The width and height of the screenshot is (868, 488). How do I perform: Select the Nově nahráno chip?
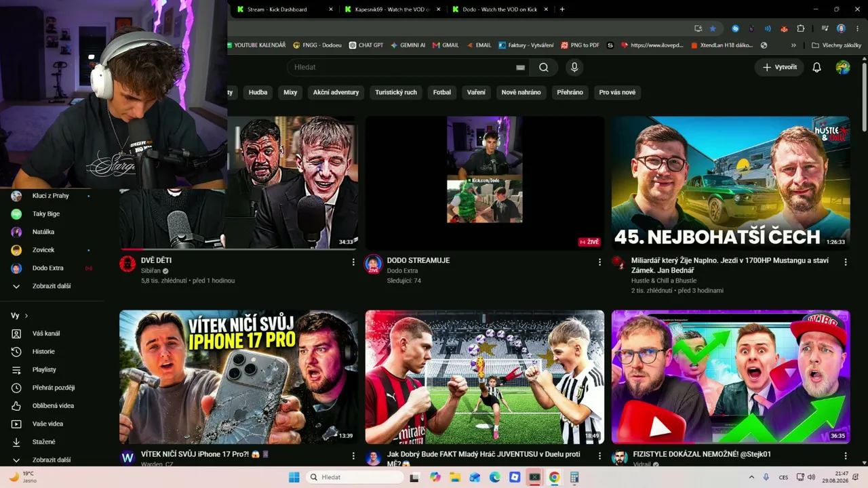[x=521, y=92]
